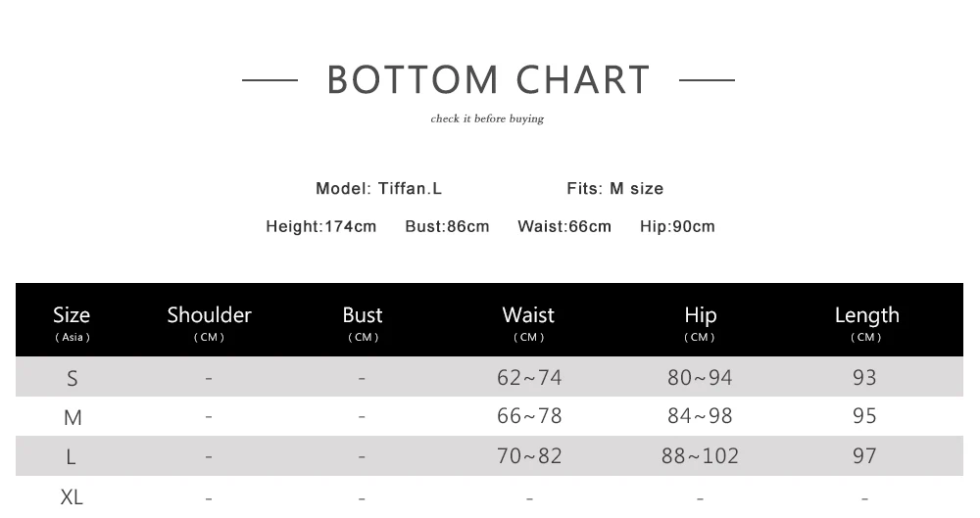Click the 88~102 hip value
This screenshot has height=518, width=980.
pyautogui.click(x=700, y=456)
